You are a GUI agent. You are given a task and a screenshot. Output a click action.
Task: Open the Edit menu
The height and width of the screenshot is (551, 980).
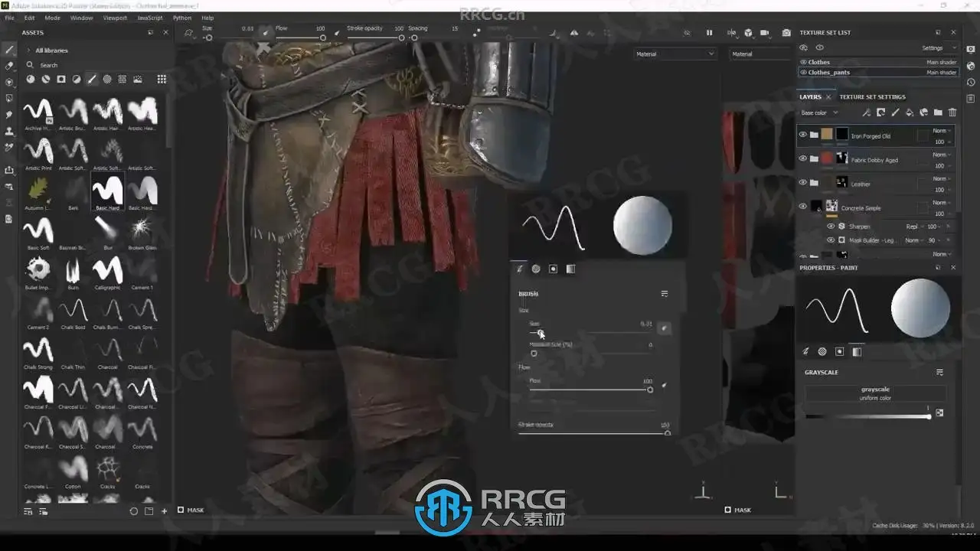(29, 18)
